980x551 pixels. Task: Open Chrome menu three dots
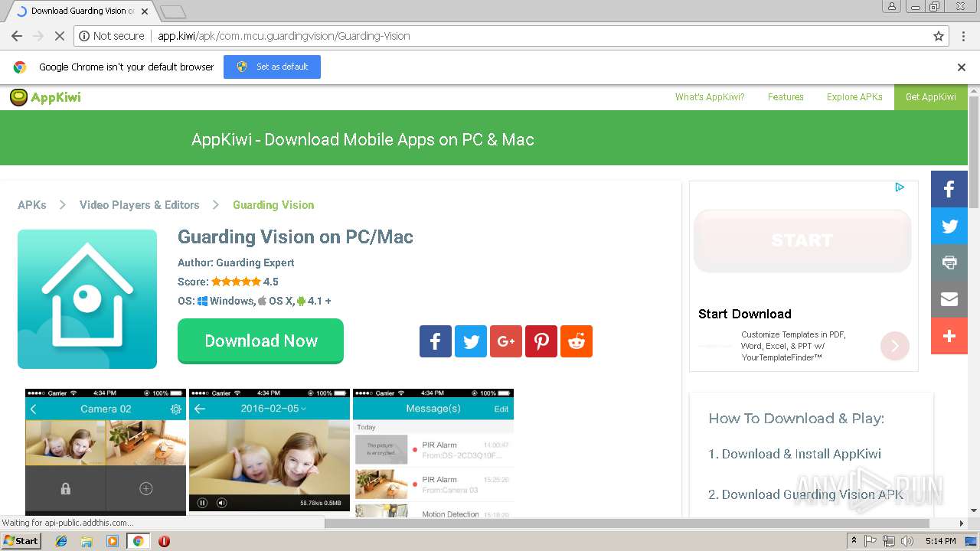tap(962, 36)
